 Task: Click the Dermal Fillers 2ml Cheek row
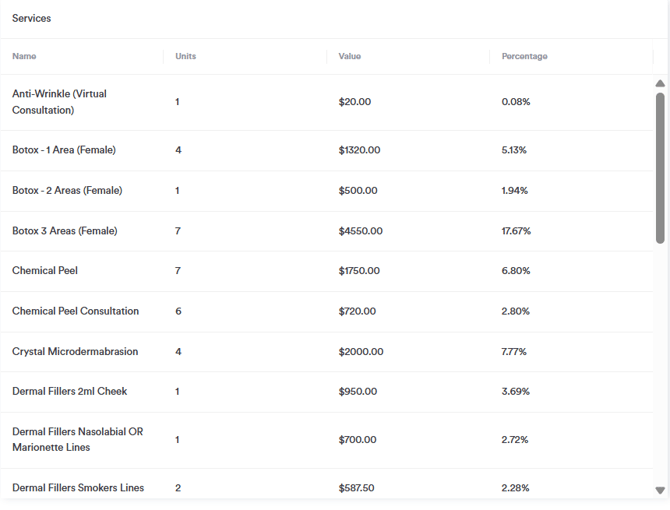(70, 392)
